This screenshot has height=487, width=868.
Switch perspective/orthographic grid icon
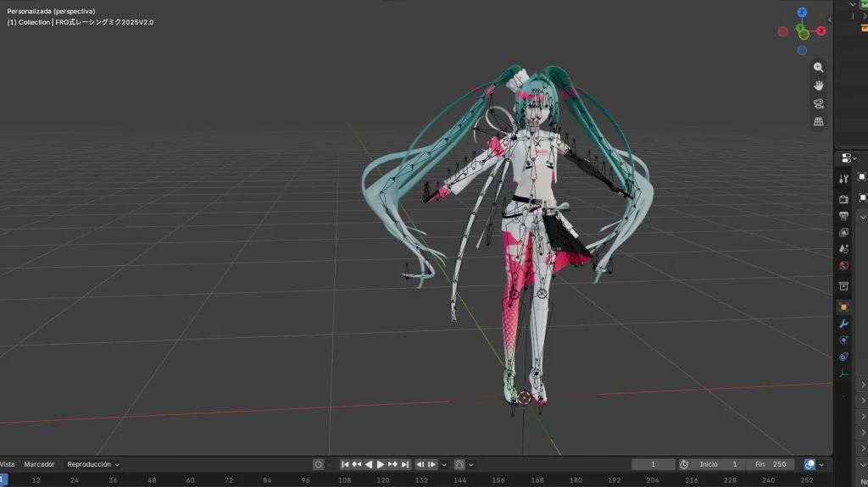[818, 122]
